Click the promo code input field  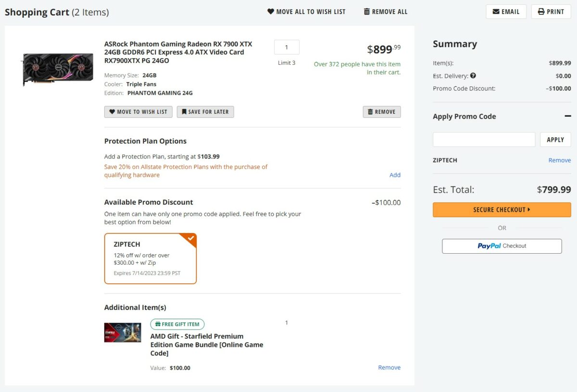coord(484,139)
